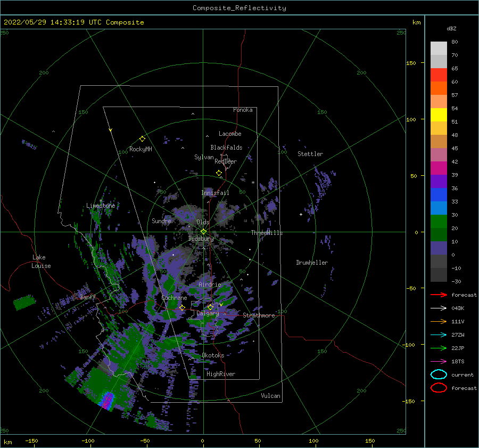Select yellow diamond marker right of Cochrane
This screenshot has height=448, width=479.
coord(182,307)
